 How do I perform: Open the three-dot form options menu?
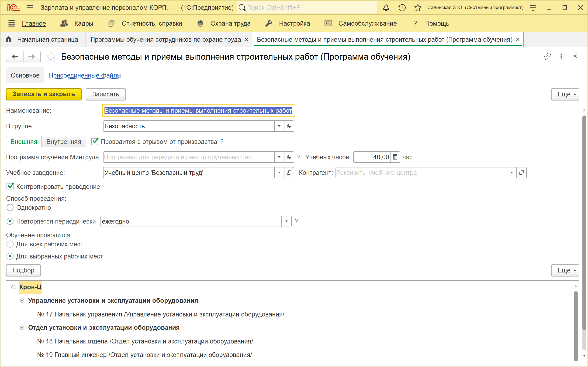(561, 56)
